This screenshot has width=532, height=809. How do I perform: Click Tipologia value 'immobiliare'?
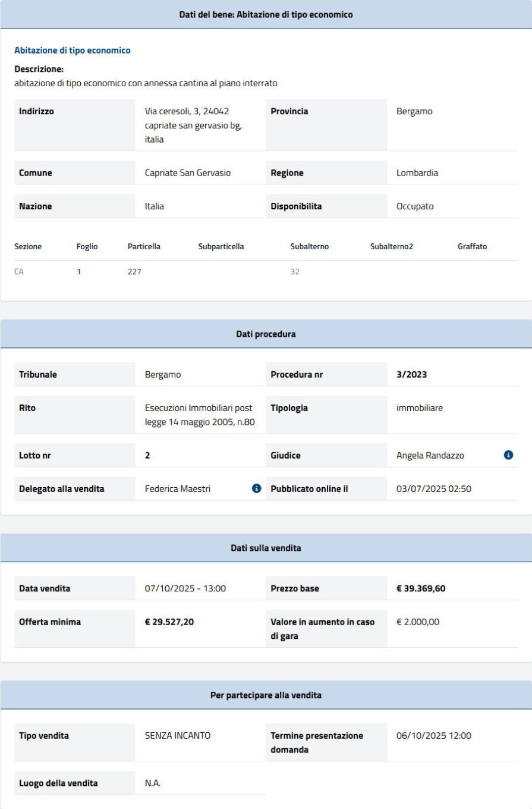pyautogui.click(x=420, y=408)
